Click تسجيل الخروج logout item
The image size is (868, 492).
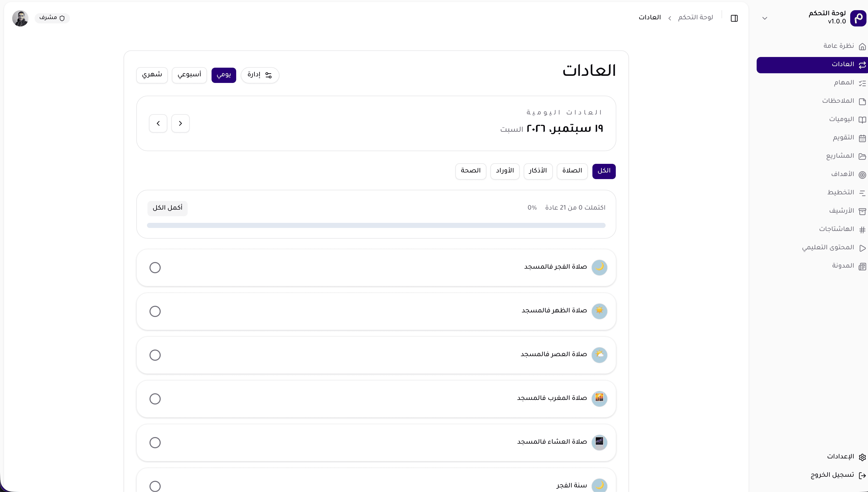pyautogui.click(x=812, y=475)
